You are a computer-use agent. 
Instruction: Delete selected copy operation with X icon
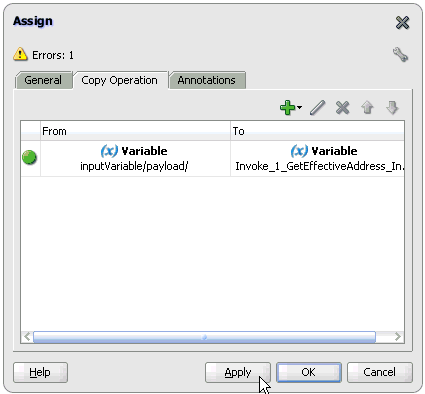342,108
